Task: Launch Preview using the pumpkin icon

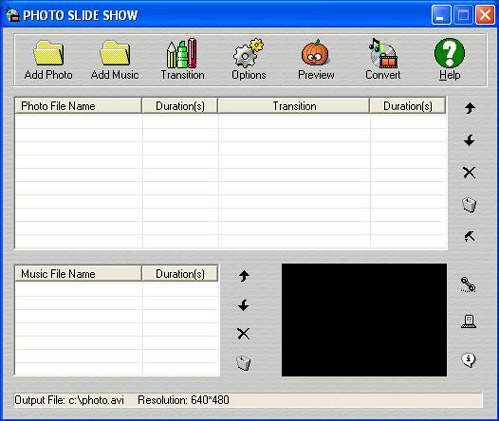Action: [x=316, y=60]
